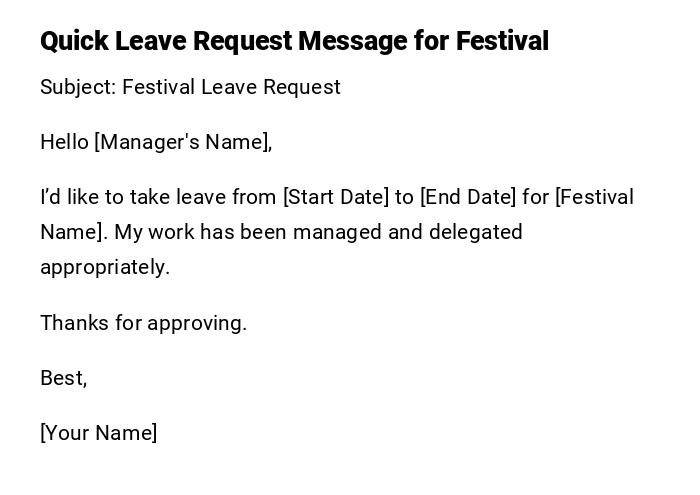The height and width of the screenshot is (495, 700).
Task: Click the word "Request" in the subject line
Action: click(303, 87)
